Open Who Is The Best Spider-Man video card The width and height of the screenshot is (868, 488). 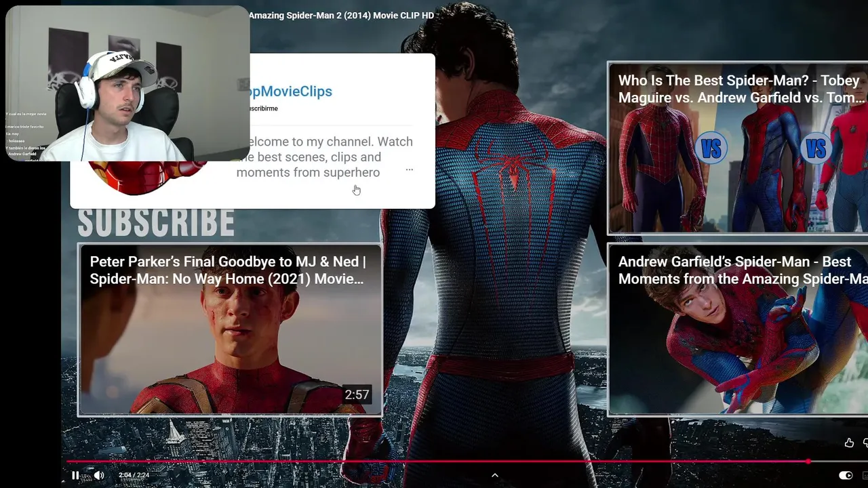point(738,148)
